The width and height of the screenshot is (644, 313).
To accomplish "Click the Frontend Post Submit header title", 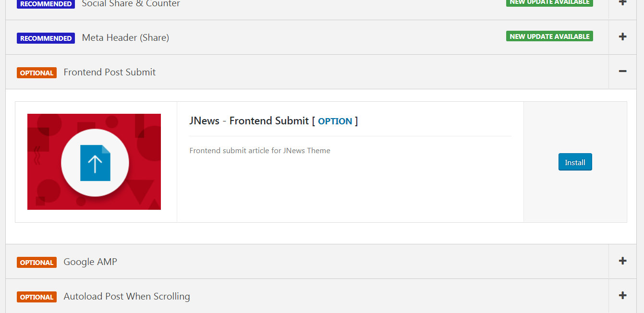I will click(x=109, y=72).
